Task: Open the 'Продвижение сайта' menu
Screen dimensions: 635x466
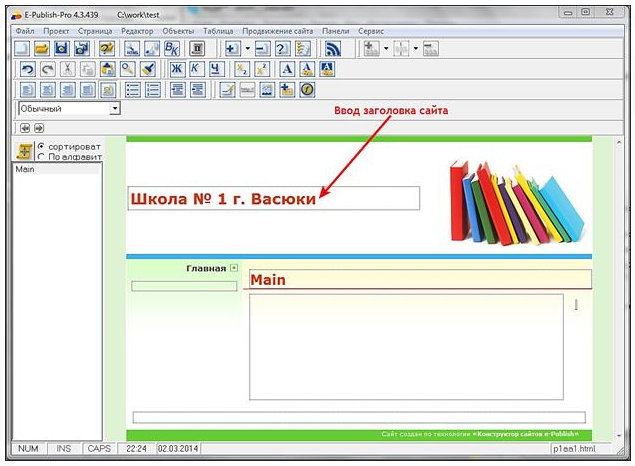Action: coord(277,31)
